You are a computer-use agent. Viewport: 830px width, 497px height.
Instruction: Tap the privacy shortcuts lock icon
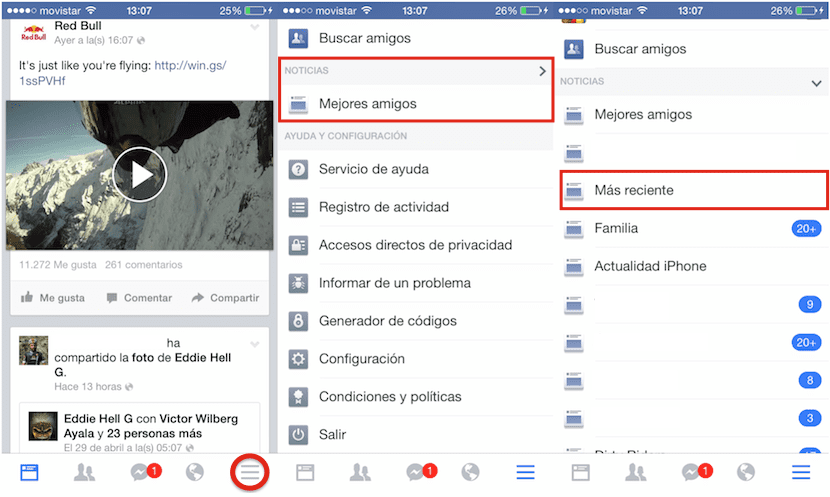pyautogui.click(x=299, y=245)
